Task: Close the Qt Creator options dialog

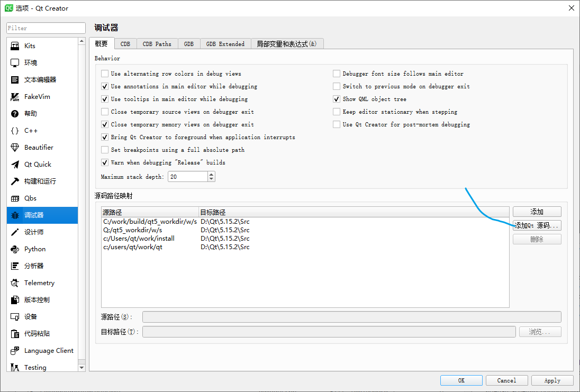Action: click(571, 8)
